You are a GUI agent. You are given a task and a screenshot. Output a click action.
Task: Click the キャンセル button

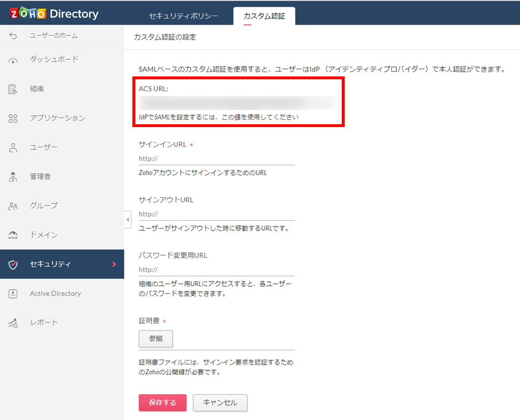point(220,403)
